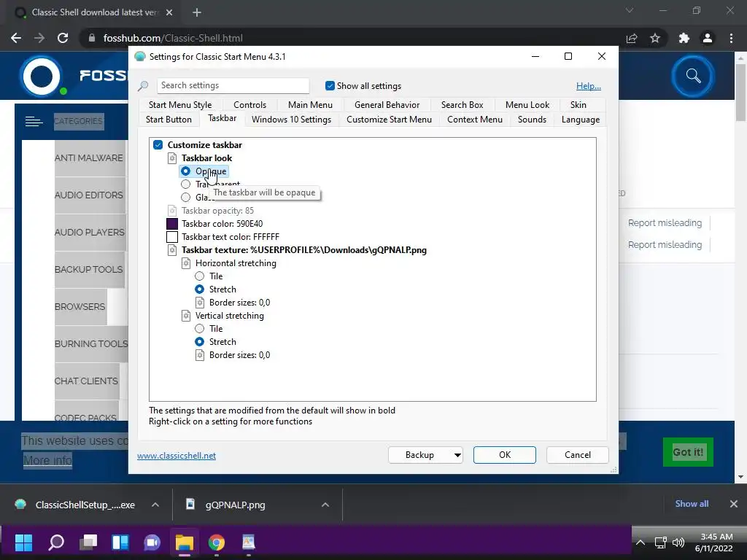Click the Taskbar texture setting icon
The image size is (747, 560).
tap(172, 250)
